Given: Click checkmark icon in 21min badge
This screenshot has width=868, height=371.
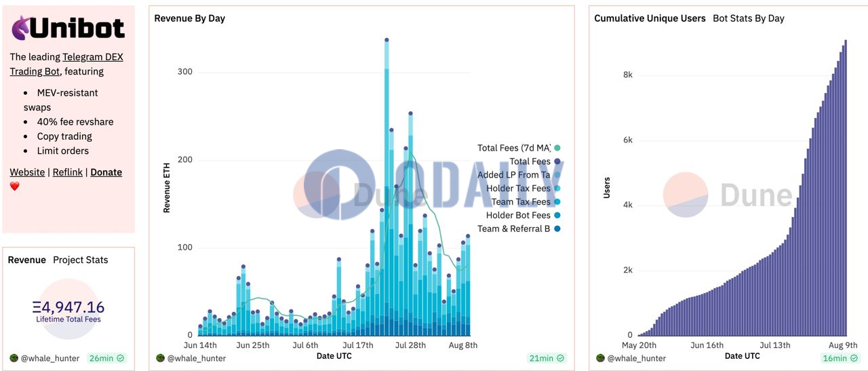Looking at the screenshot, I should pos(560,358).
